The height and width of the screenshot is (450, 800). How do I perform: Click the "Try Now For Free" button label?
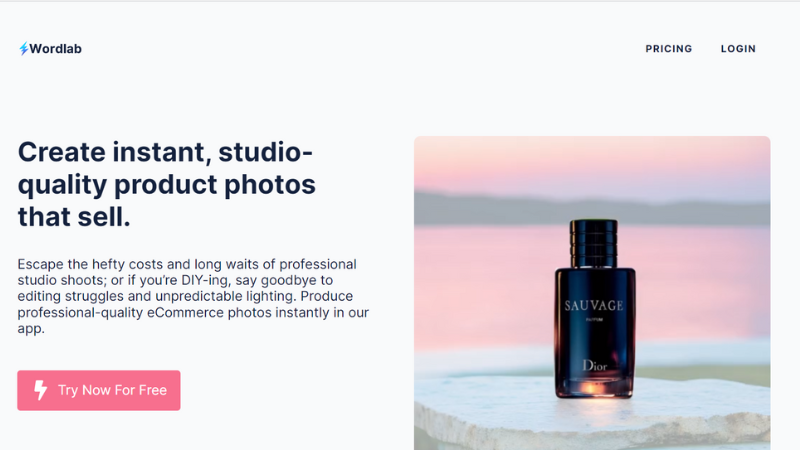[x=112, y=390]
